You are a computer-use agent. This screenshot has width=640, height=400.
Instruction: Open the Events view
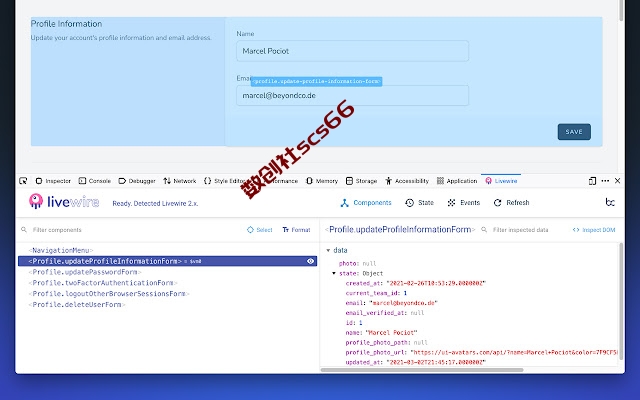tap(464, 203)
